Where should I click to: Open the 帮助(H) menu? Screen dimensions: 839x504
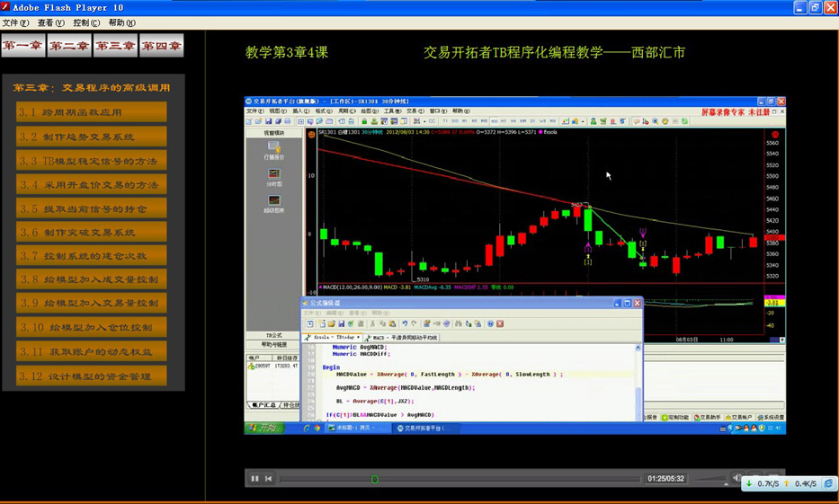point(121,22)
